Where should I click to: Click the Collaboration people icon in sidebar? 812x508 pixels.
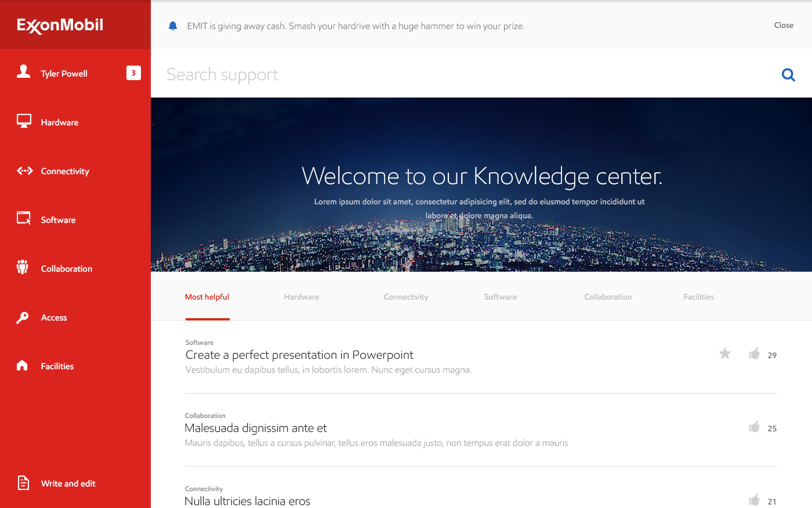pos(23,267)
